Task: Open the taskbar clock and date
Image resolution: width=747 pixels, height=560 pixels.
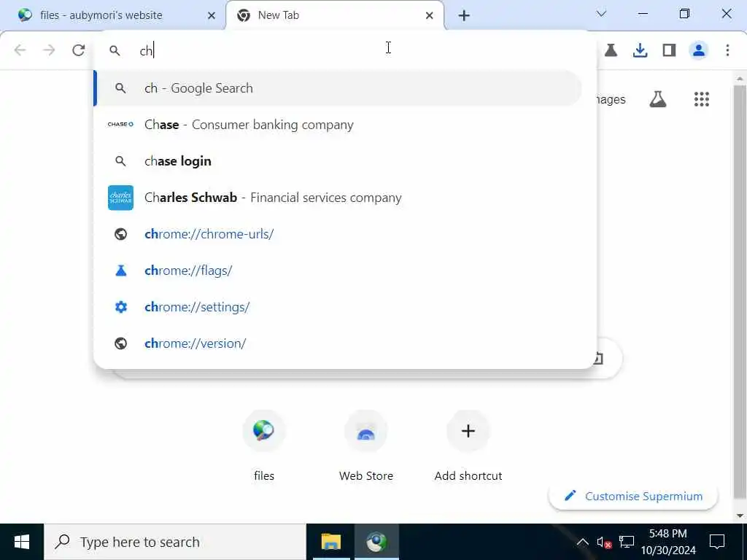Action: coord(668,542)
